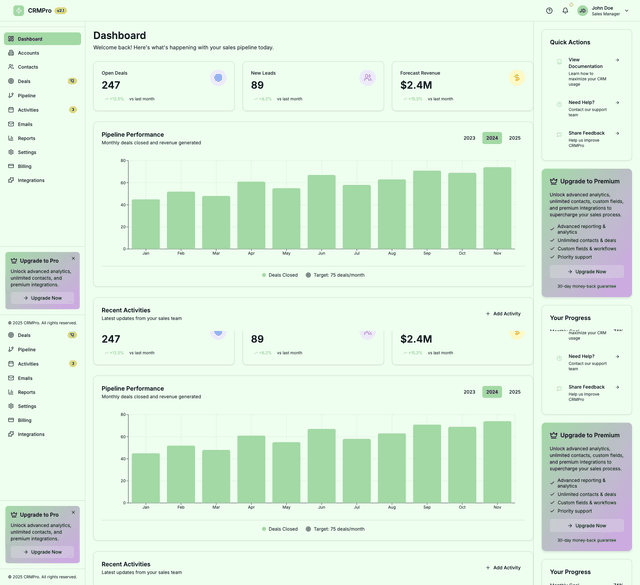This screenshot has width=640, height=585.
Task: Toggle the Target legend in the first chart
Action: pyautogui.click(x=335, y=274)
